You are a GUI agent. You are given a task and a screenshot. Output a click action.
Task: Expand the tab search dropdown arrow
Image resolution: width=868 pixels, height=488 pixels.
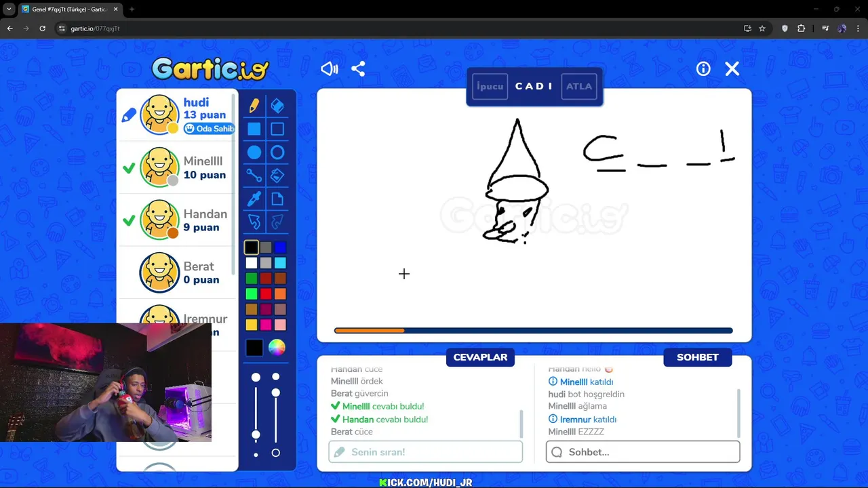click(x=9, y=9)
